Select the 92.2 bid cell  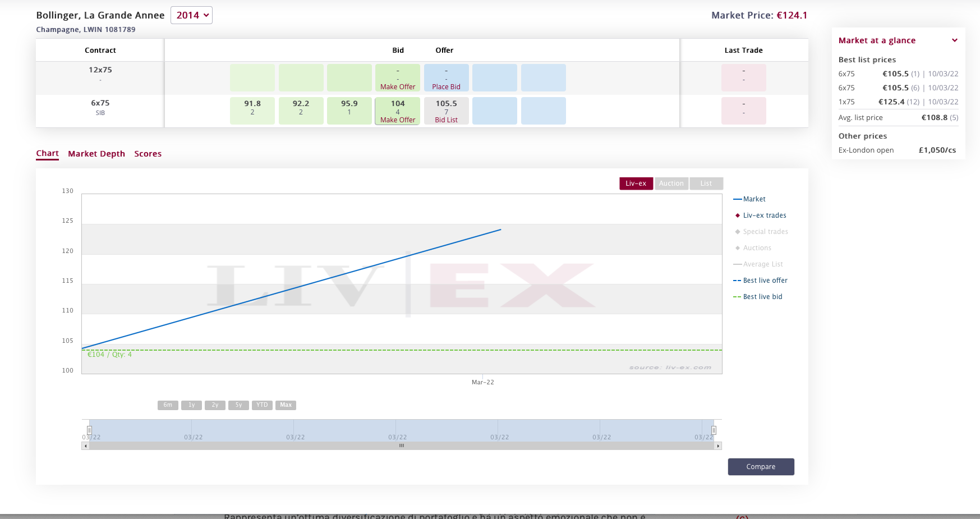pos(301,111)
